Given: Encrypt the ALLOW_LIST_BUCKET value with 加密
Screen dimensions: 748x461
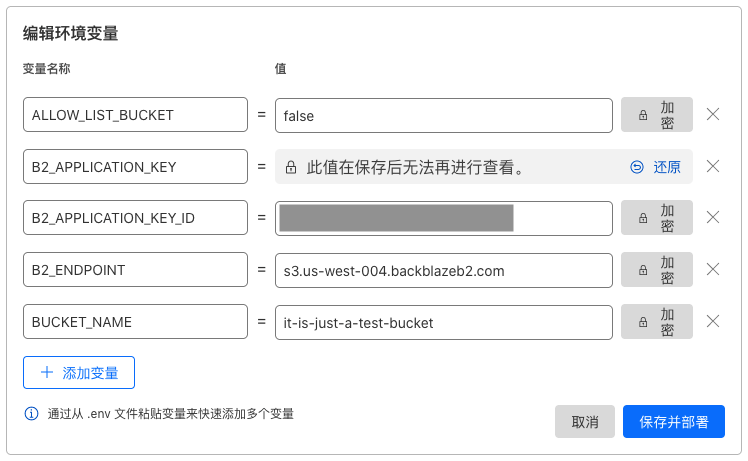Looking at the screenshot, I should [656, 115].
